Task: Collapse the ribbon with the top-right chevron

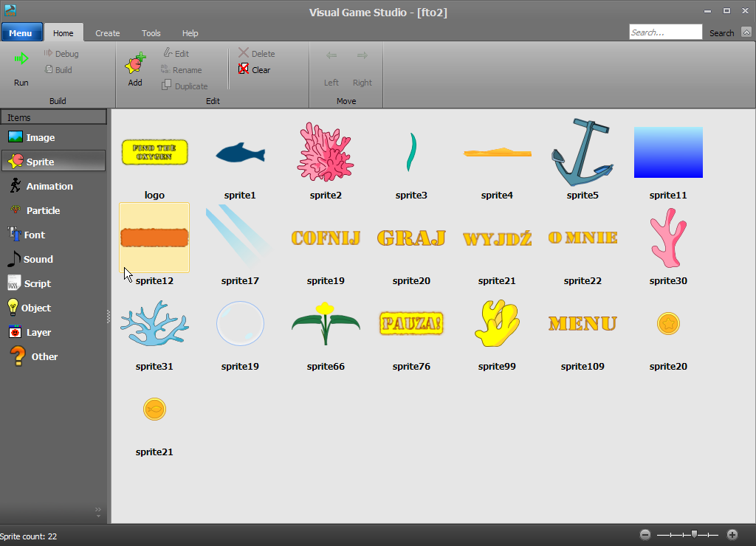Action: 746,32
